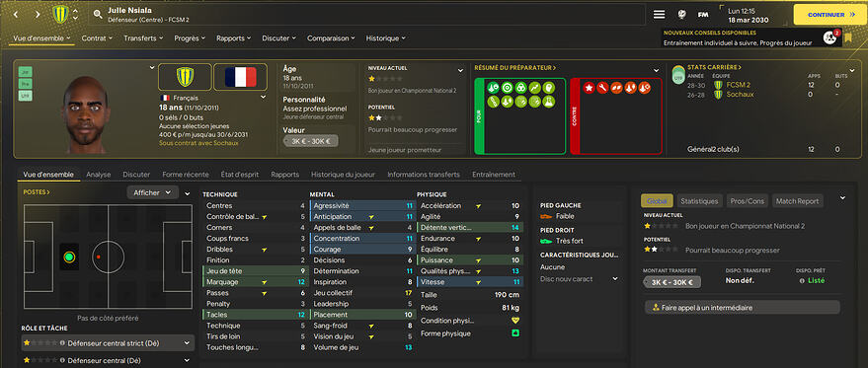Click the FM logo icon
This screenshot has width=868, height=368.
[x=703, y=15]
